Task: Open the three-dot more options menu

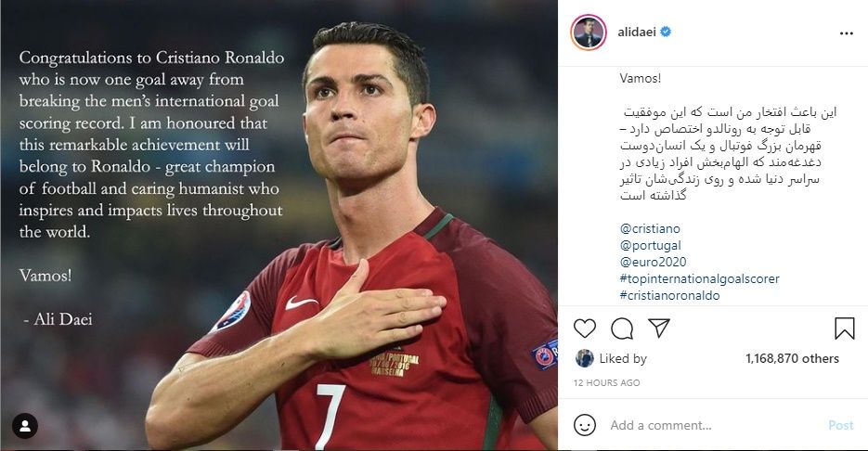Action: tap(847, 33)
